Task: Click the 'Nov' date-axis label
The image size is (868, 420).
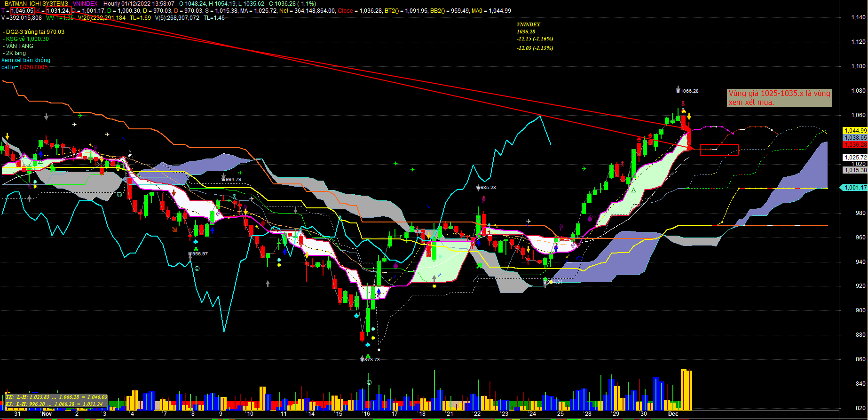Action: click(x=47, y=414)
